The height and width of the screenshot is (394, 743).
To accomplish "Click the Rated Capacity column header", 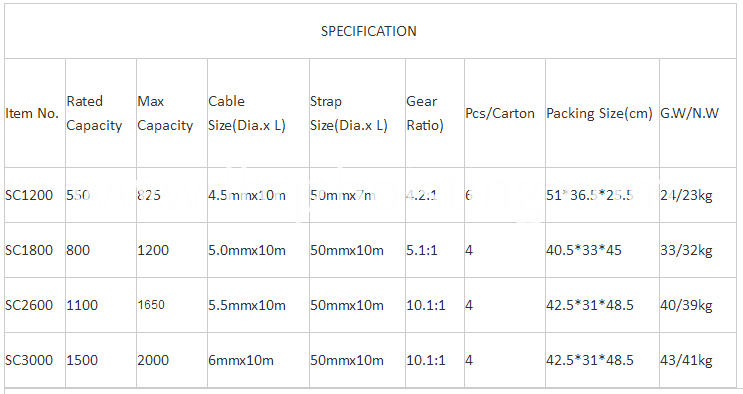I will coord(94,113).
